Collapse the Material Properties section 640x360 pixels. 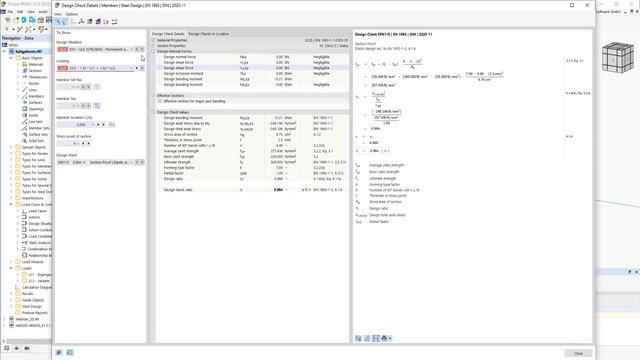pyautogui.click(x=153, y=40)
